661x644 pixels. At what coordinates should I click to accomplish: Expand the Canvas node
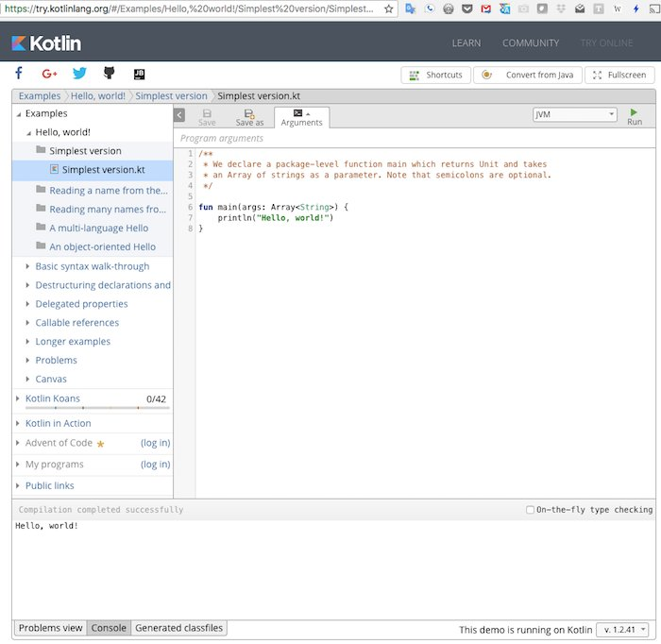[27, 379]
